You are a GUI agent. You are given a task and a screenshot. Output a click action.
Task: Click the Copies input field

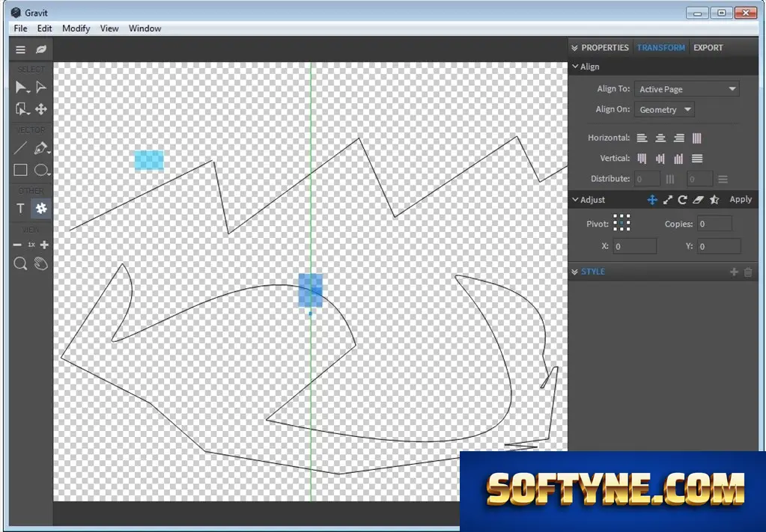point(714,224)
